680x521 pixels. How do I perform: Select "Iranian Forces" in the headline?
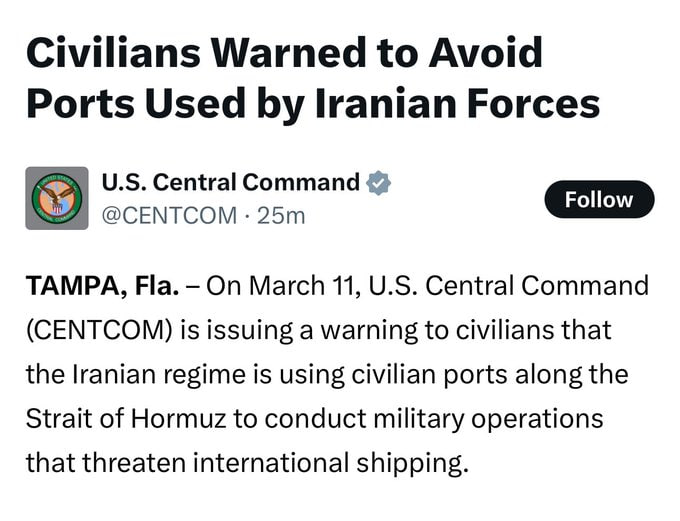click(485, 103)
